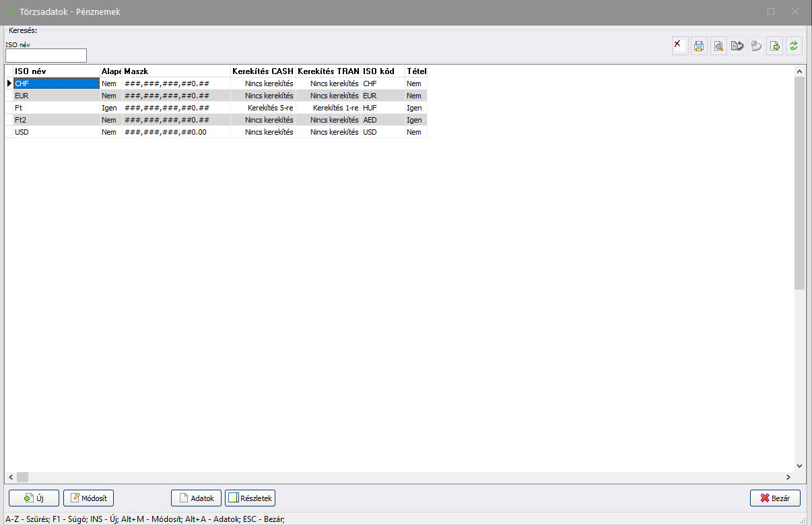Select the USD currency row
The image size is (812, 526).
point(57,132)
